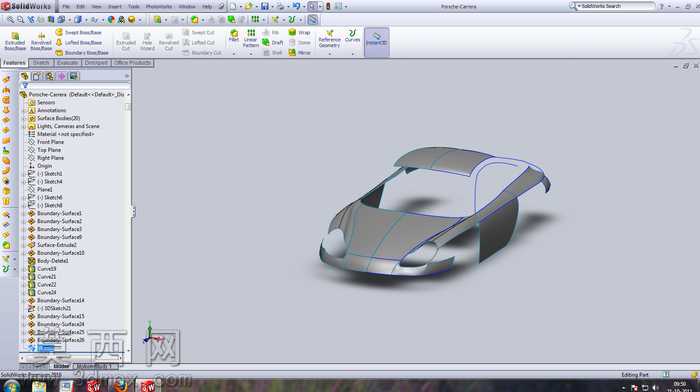Select Boundary-Surface14 feature
This screenshot has width=700, height=392.
[x=60, y=300]
